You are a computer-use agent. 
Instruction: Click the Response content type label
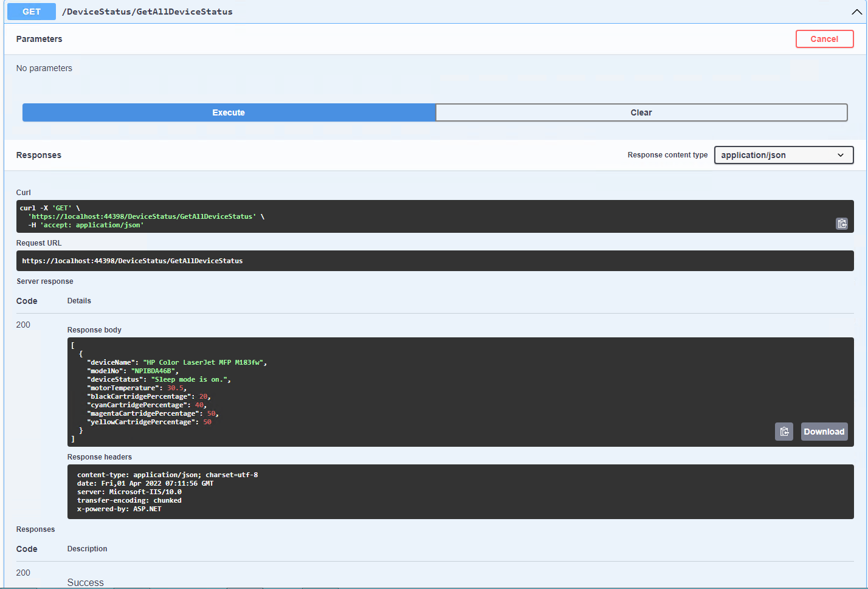[x=667, y=155]
